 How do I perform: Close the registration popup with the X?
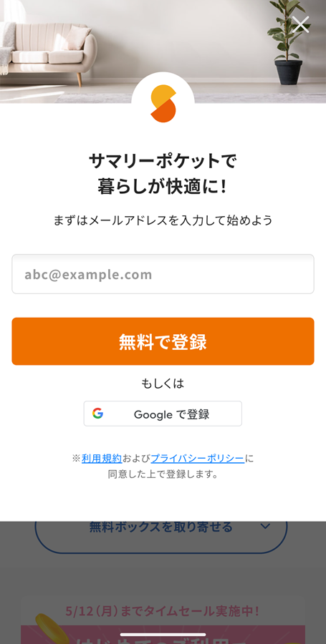point(301,24)
